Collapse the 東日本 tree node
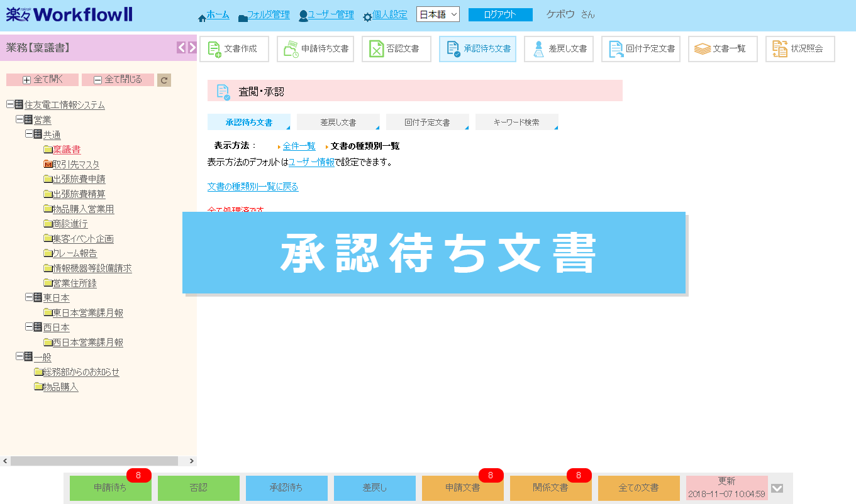The image size is (856, 504). tap(29, 297)
